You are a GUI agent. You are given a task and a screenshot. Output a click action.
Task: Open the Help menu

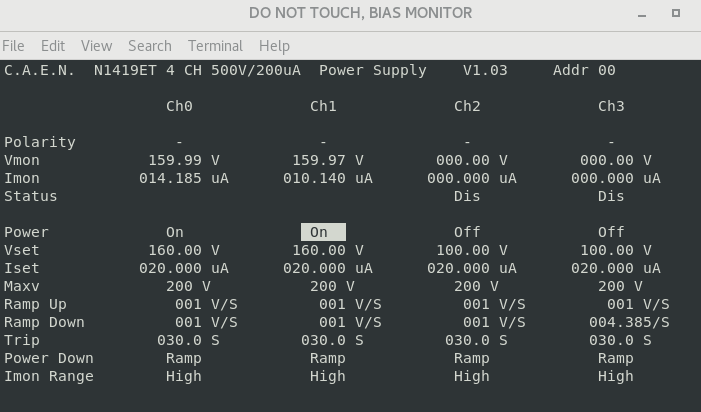point(274,46)
